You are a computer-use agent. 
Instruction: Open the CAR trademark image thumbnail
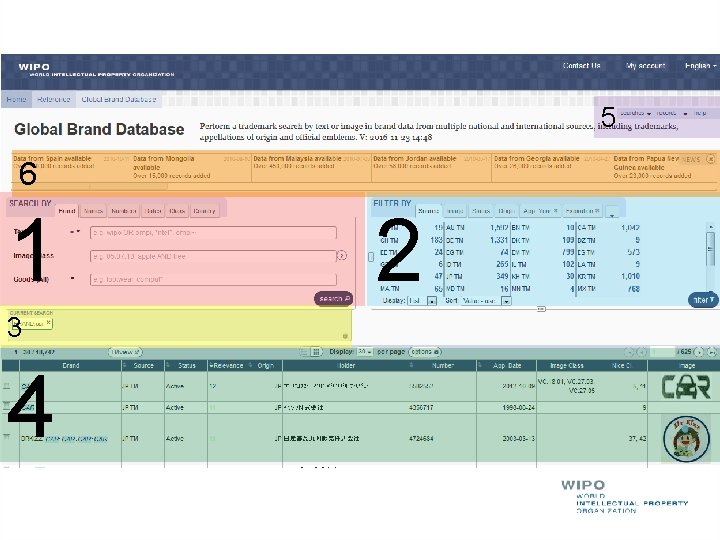[x=686, y=387]
